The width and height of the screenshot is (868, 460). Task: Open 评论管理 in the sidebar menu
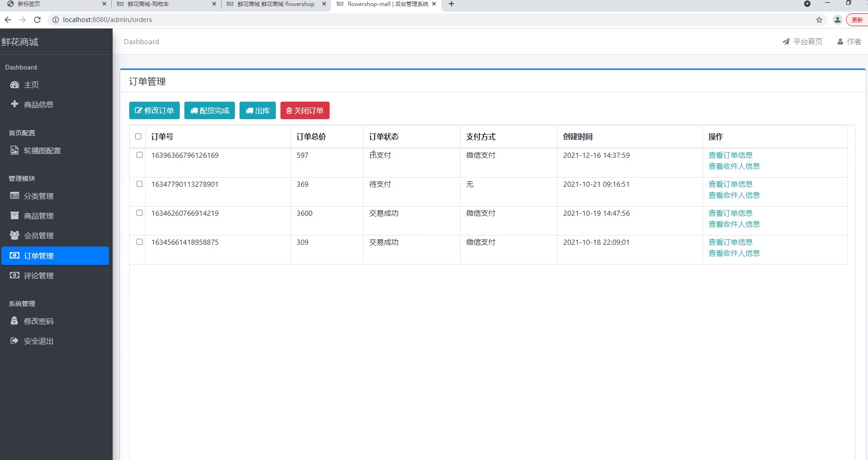(x=39, y=276)
